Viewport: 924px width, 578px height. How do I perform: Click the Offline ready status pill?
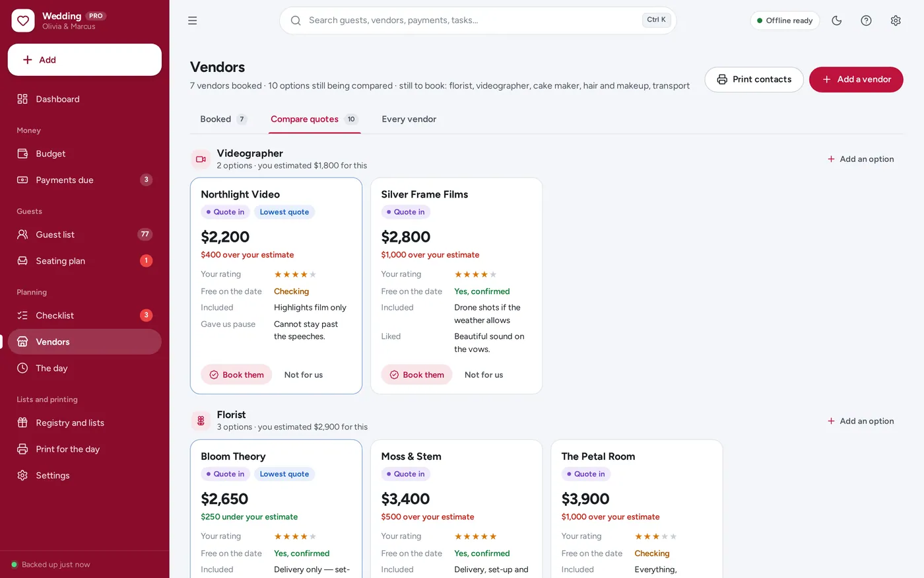(x=785, y=20)
